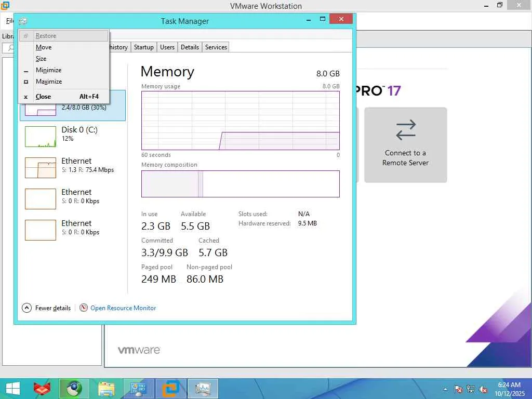This screenshot has height=399, width=532.
Task: Click Paged pool value 249 MB
Action: click(158, 279)
